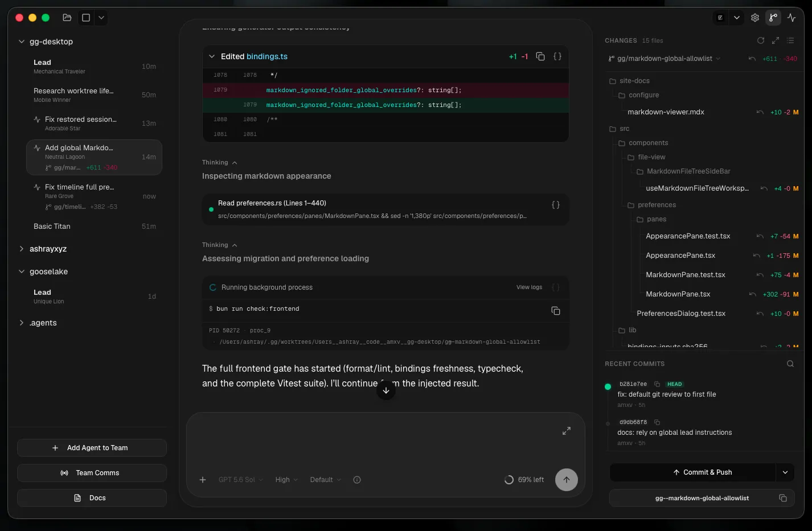
Task: Collapse the Edited bindings.ts diff block
Action: click(x=212, y=56)
